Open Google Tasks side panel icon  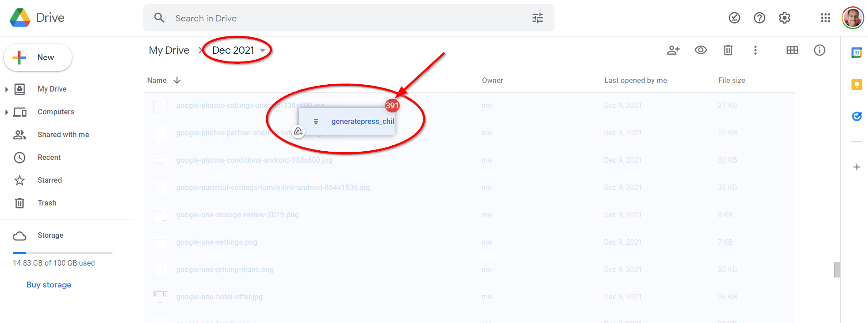coord(857,116)
